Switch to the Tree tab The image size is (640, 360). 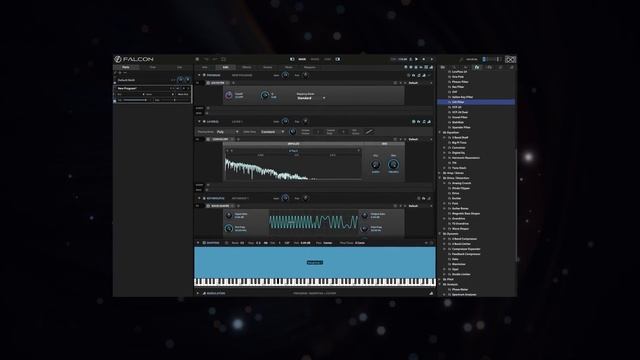[x=152, y=67]
